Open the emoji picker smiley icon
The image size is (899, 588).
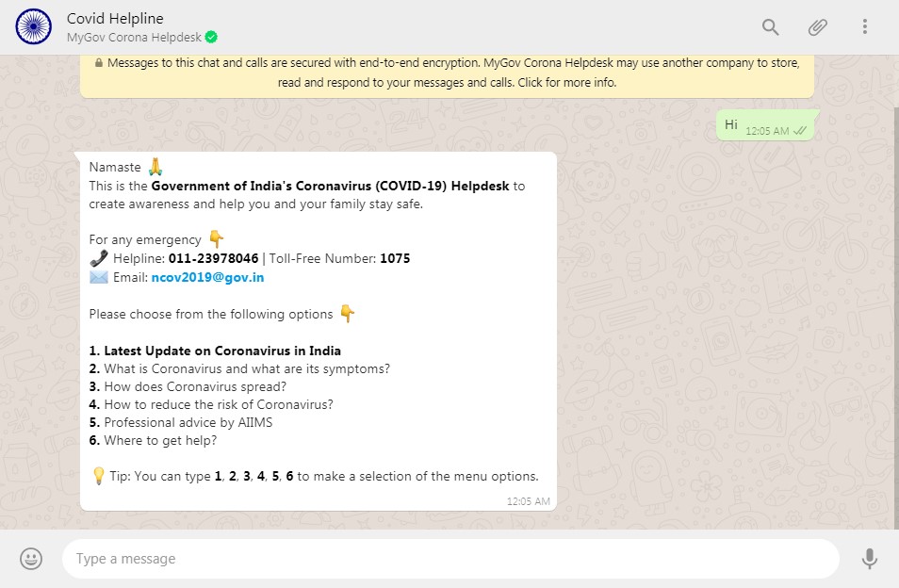click(31, 558)
